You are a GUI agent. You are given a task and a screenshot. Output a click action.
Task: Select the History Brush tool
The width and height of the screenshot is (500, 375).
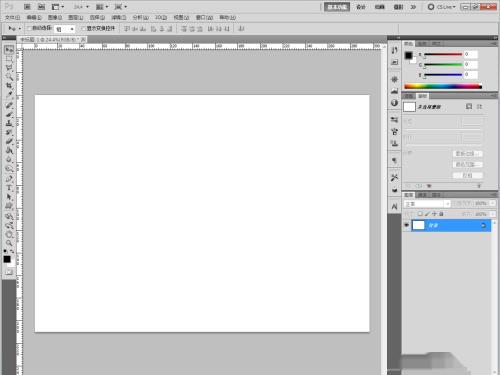pyautogui.click(x=9, y=132)
